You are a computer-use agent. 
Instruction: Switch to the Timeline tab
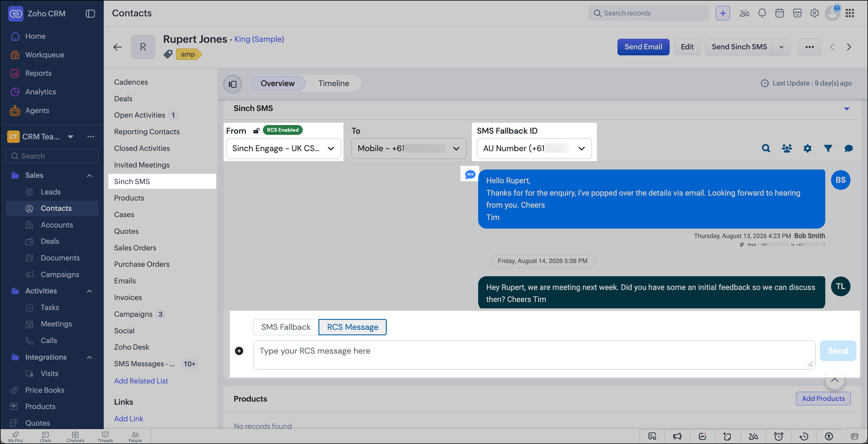(334, 83)
